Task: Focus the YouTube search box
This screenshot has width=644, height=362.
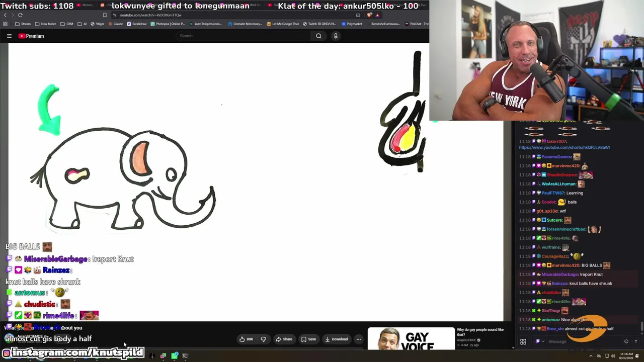Action: pyautogui.click(x=244, y=36)
